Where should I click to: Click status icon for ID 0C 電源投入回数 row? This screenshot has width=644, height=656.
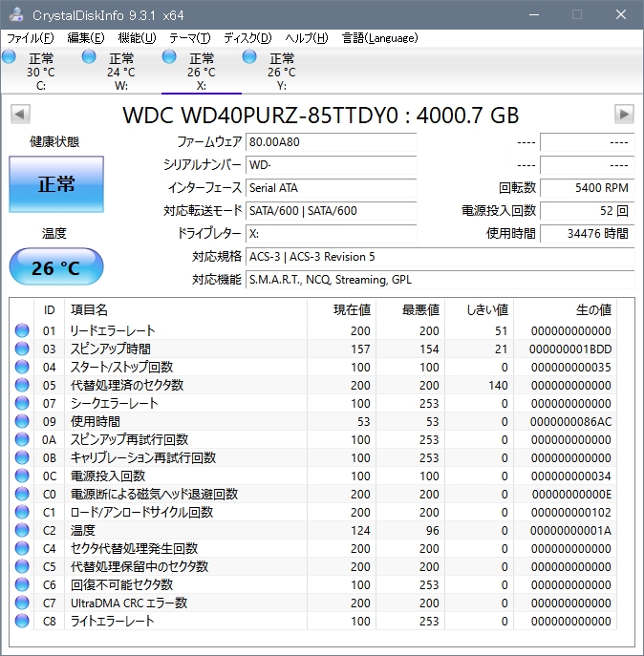(x=22, y=476)
